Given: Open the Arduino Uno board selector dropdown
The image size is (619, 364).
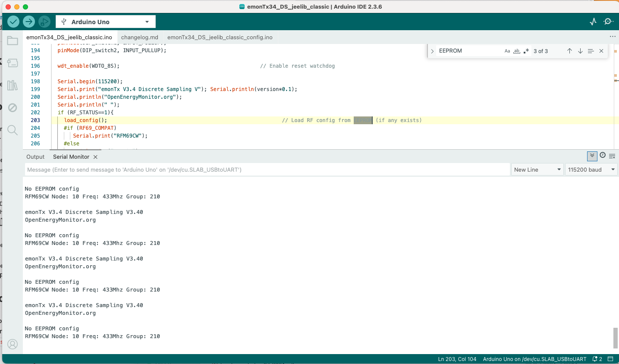Looking at the screenshot, I should 106,22.
